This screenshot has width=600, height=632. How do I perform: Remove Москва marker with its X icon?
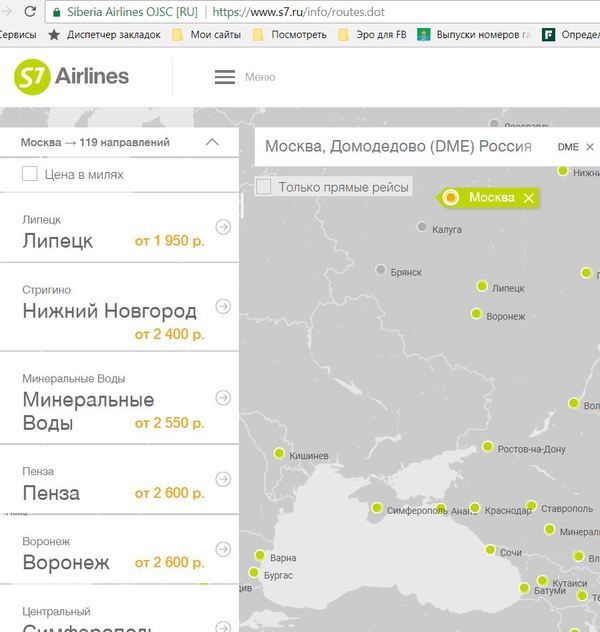pyautogui.click(x=528, y=198)
